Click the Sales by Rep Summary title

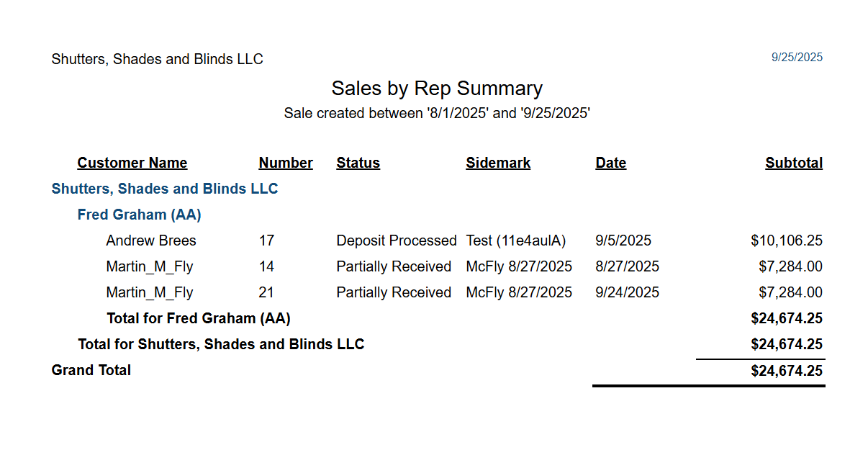pyautogui.click(x=437, y=89)
